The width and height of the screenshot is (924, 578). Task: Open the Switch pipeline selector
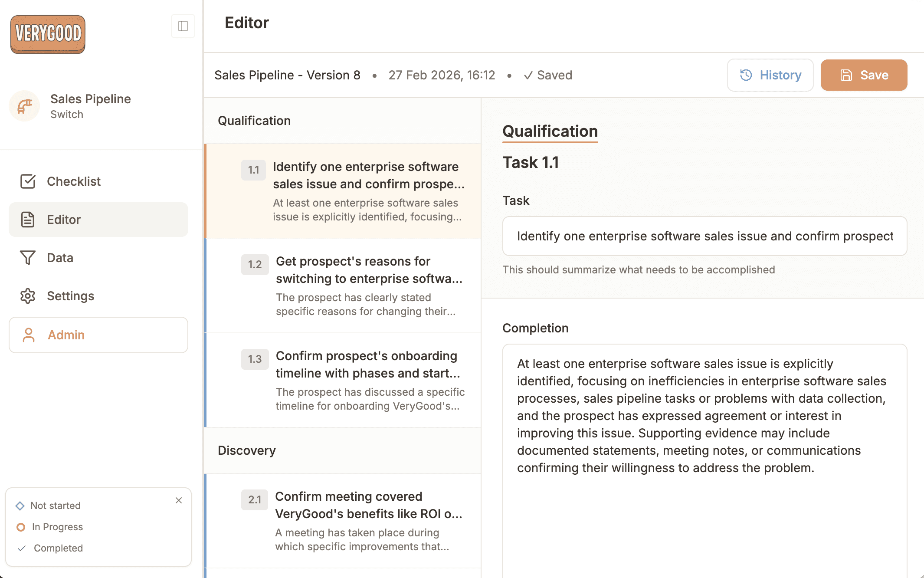tap(67, 115)
